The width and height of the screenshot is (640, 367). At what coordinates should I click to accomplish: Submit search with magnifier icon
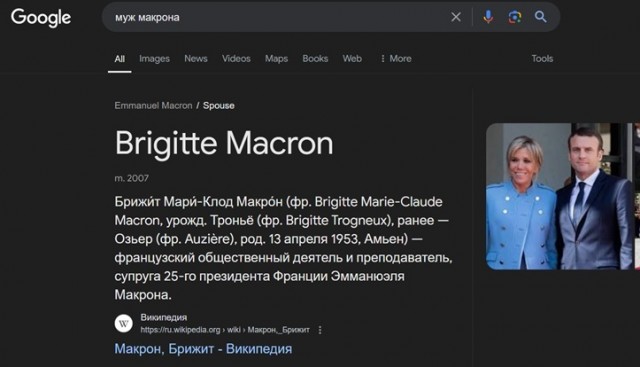tap(540, 17)
